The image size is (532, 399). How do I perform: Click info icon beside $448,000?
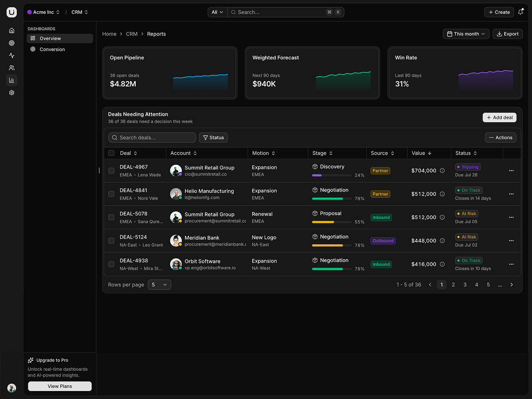coord(442,241)
